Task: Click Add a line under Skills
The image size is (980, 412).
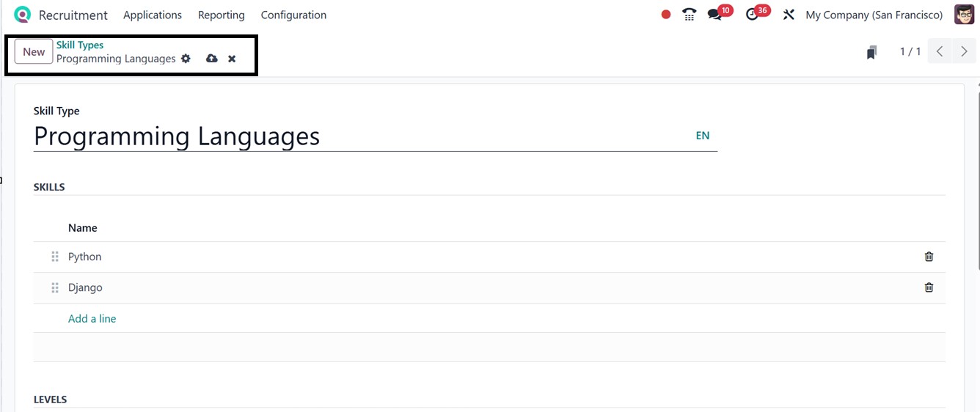Action: pyautogui.click(x=92, y=319)
